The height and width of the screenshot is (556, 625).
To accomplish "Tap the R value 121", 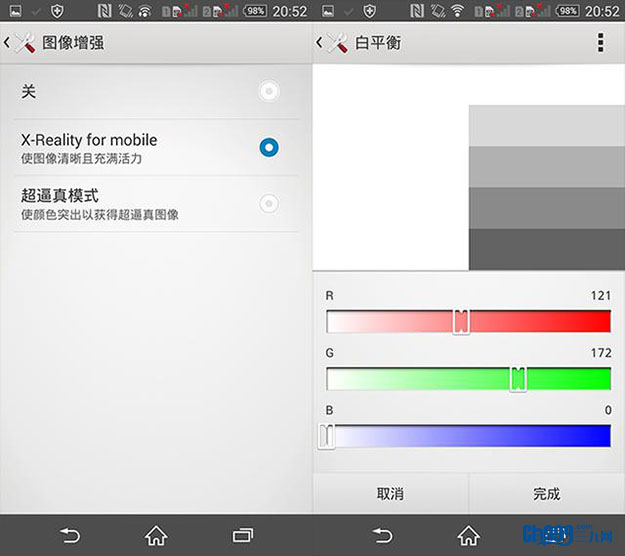I will 601,296.
